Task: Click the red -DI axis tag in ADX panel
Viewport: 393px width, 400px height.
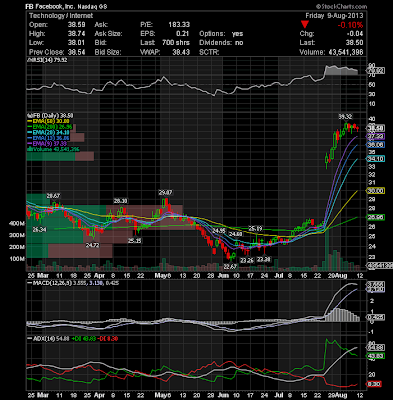Action: [375, 384]
